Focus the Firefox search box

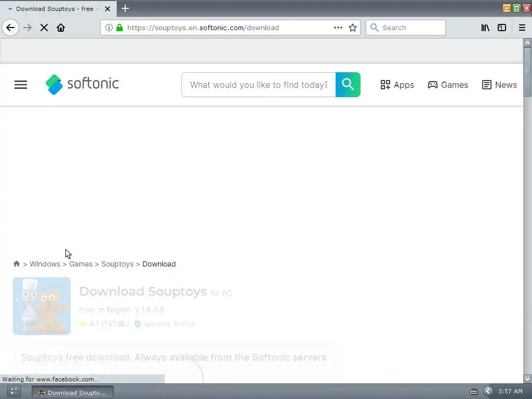(x=405, y=28)
